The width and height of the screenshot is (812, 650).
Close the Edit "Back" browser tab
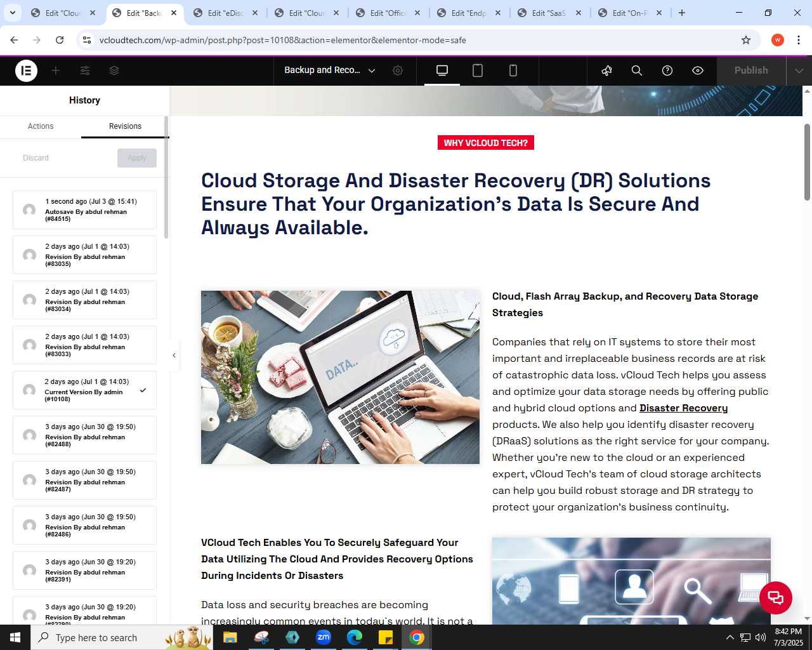[174, 13]
